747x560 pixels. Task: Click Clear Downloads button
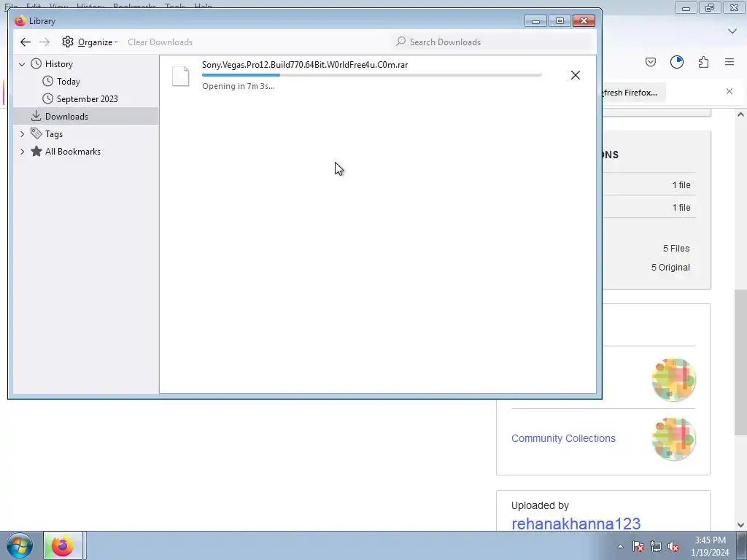click(160, 42)
